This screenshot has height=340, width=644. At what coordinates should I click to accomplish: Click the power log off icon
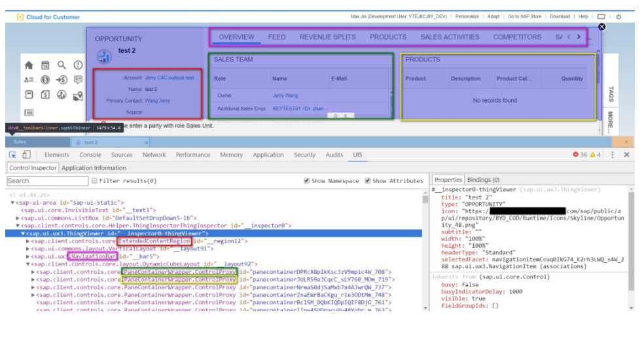coord(618,17)
